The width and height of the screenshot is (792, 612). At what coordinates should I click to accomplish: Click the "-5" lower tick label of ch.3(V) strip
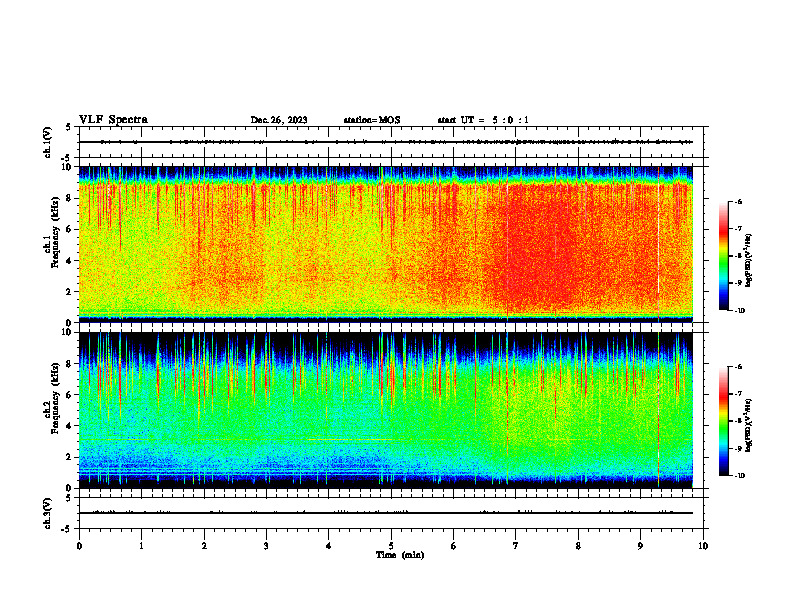(66, 529)
